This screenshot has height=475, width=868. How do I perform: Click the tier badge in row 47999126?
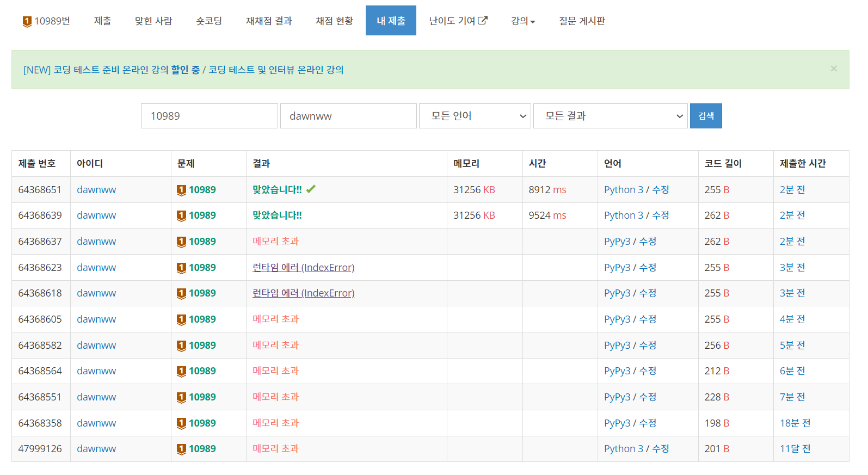click(x=182, y=449)
